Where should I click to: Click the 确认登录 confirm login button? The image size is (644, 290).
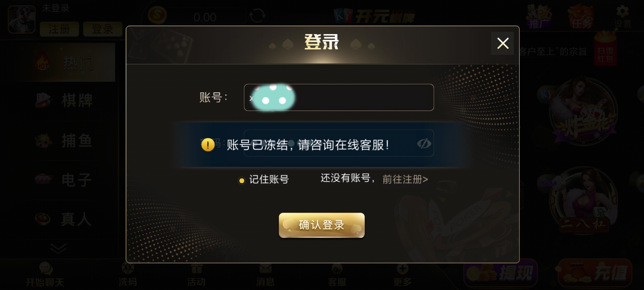pos(321,225)
